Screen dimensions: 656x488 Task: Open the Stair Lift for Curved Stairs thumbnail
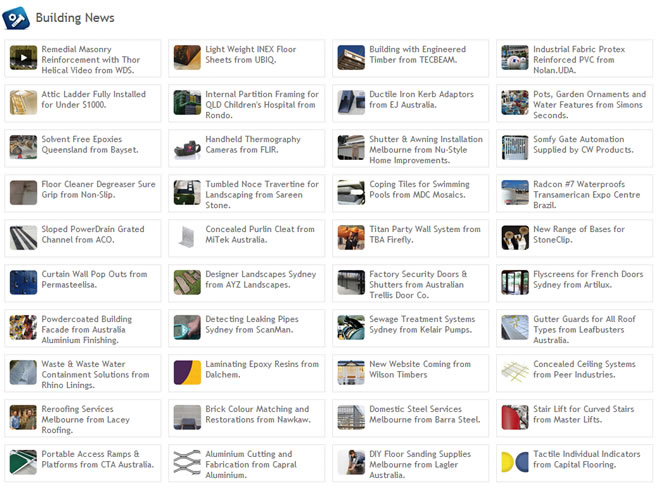pyautogui.click(x=515, y=417)
